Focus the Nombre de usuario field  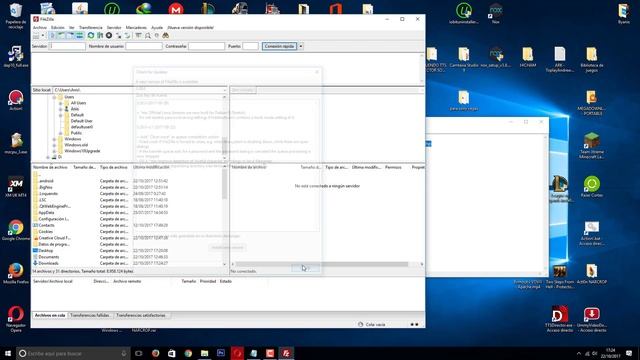144,46
